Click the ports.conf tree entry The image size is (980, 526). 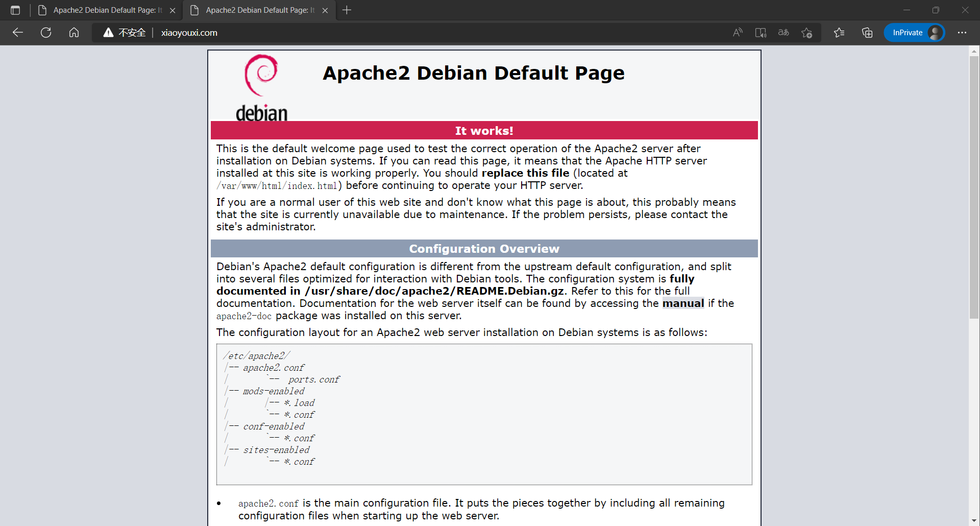click(x=314, y=379)
